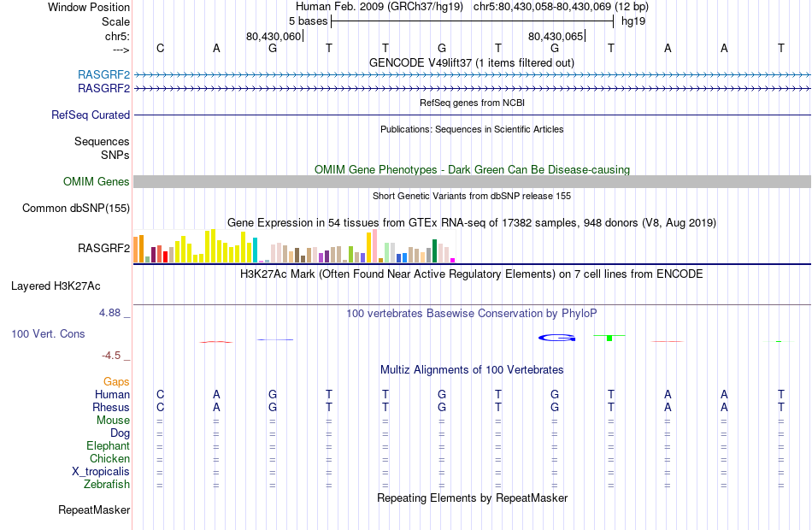Image resolution: width=812 pixels, height=530 pixels.
Task: Select the Human alignment row label
Action: pos(112,395)
